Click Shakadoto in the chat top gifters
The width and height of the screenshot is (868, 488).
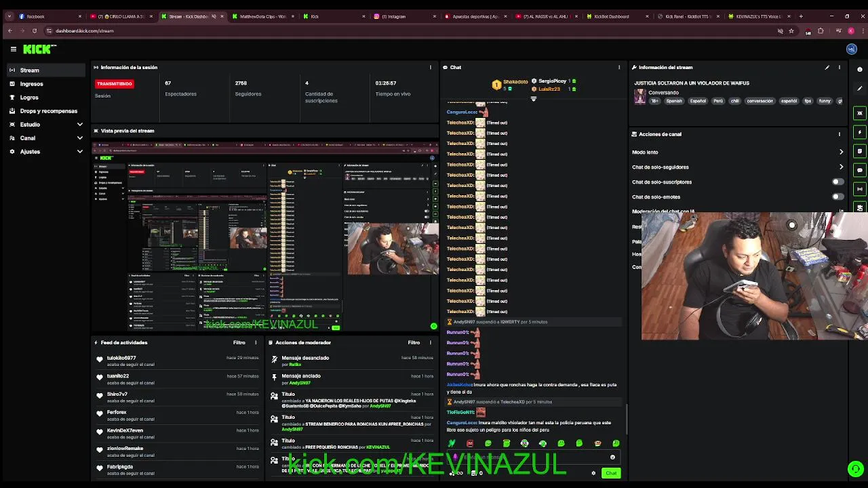coord(516,82)
